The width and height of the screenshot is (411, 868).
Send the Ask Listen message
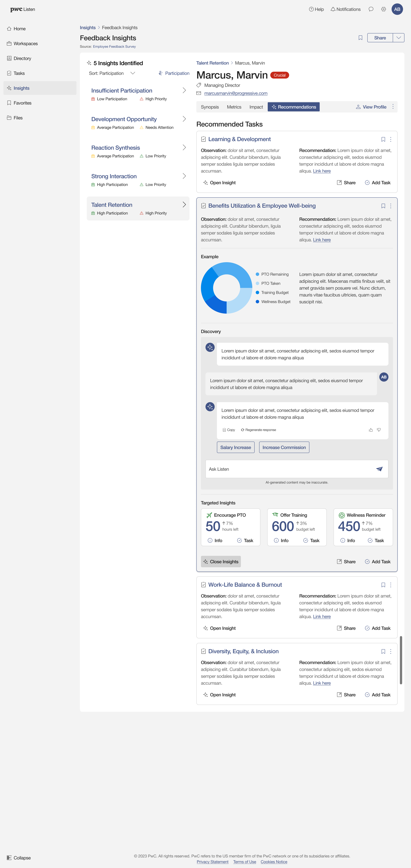click(x=379, y=469)
